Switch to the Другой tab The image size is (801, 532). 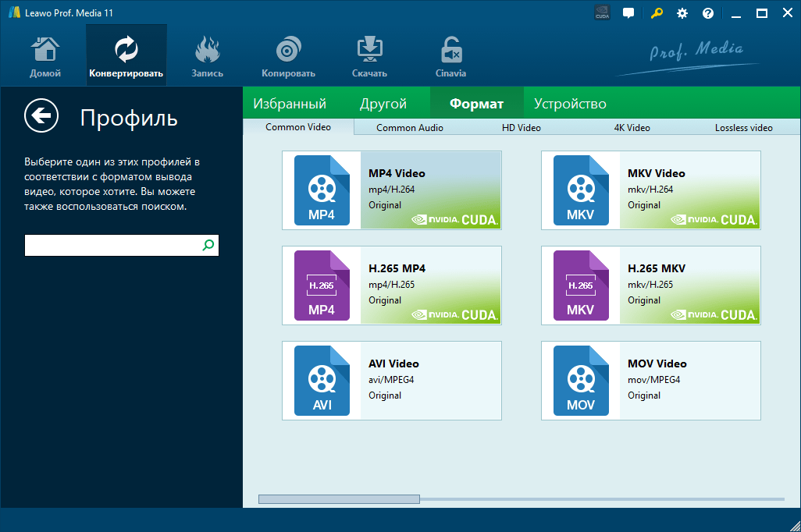pos(383,104)
